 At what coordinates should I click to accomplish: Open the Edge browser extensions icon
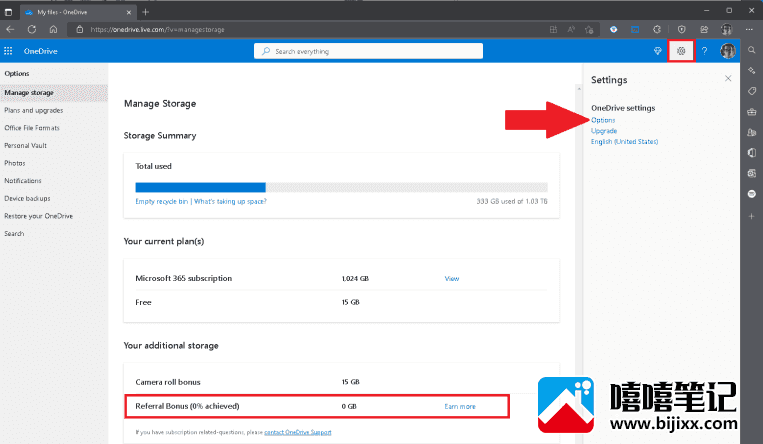click(657, 29)
